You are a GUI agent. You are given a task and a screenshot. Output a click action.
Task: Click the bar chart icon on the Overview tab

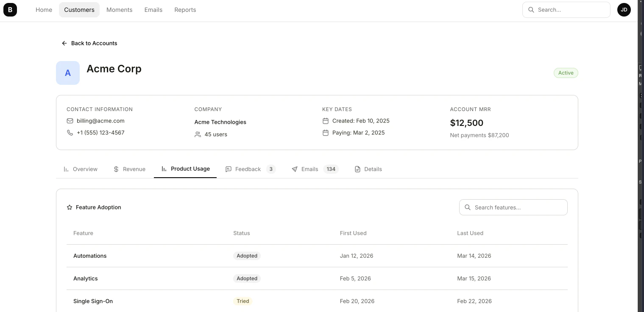[x=66, y=169]
